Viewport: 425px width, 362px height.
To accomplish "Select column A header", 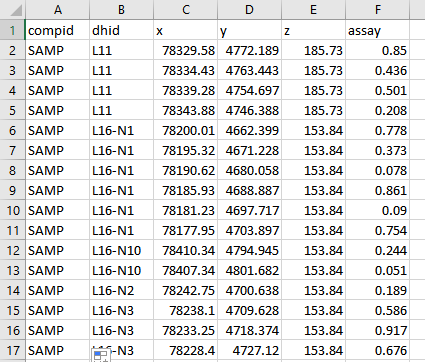I will point(57,10).
